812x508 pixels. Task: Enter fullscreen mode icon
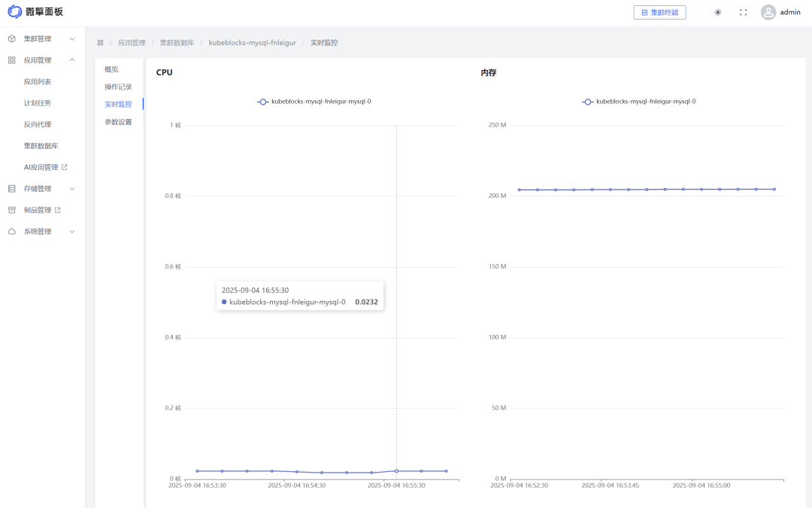[743, 13]
